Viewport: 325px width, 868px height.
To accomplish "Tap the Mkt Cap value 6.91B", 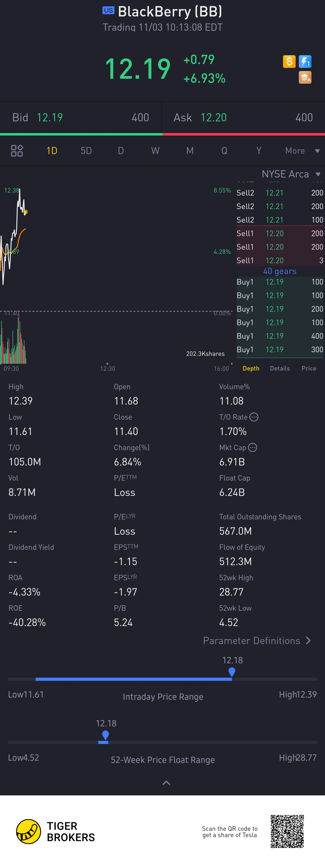I will click(x=232, y=462).
